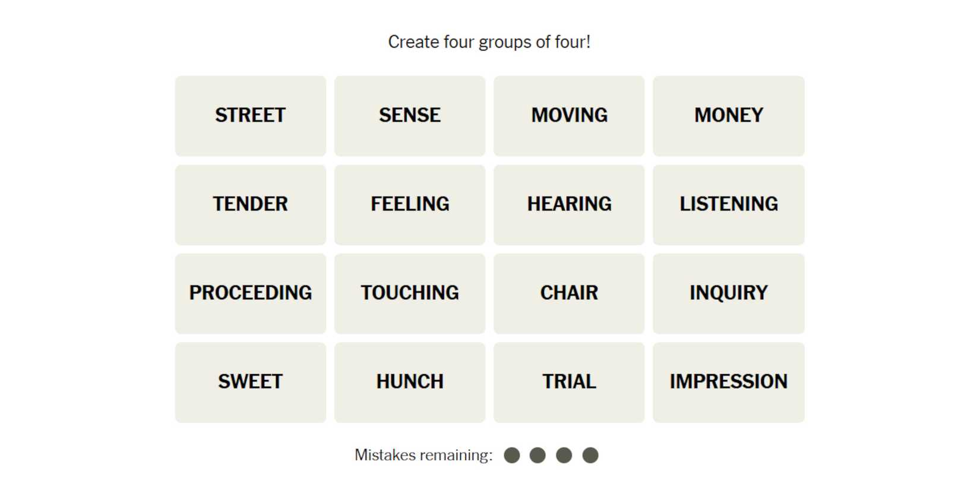Screen dimensions: 980x490
Task: Pick the CHAIR word card
Action: click(x=568, y=293)
